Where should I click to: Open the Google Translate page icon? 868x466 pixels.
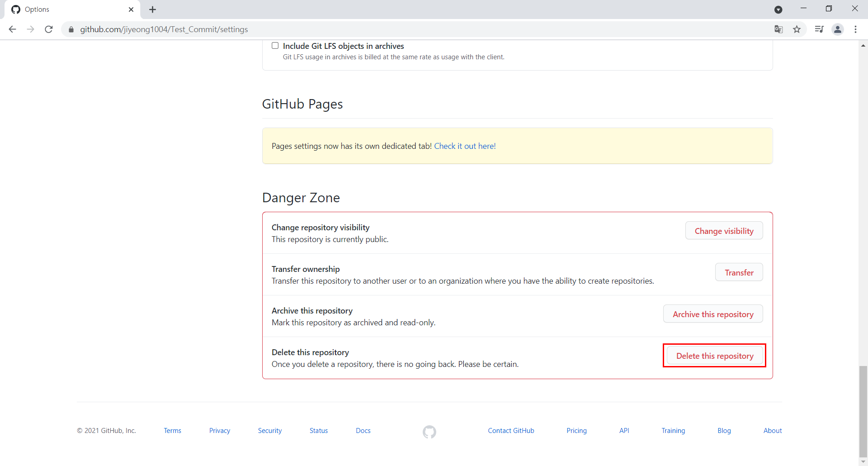point(778,29)
